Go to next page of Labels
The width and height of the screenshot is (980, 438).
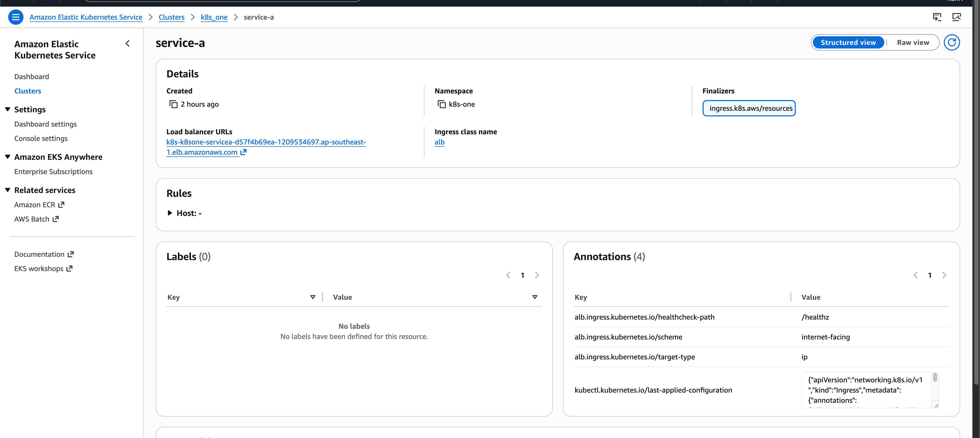click(537, 275)
